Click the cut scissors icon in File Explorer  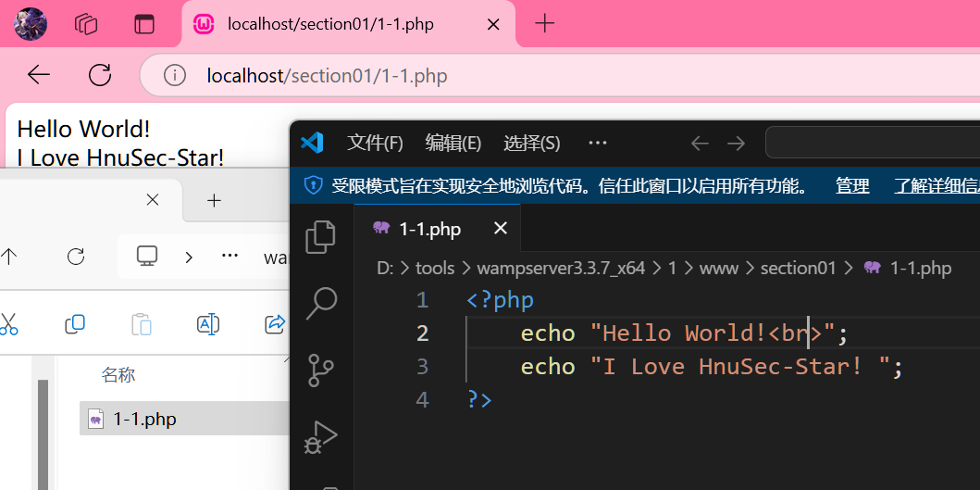tap(8, 323)
